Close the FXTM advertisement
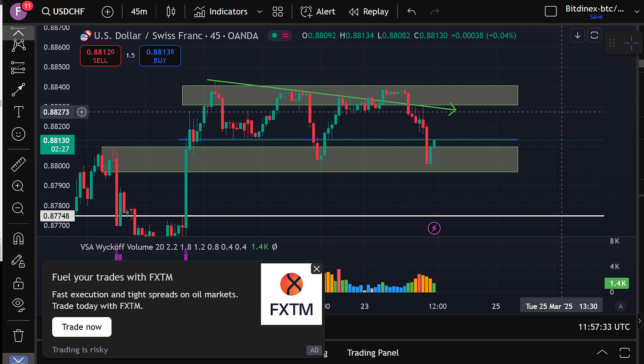Viewport: 644px width, 364px height. click(x=316, y=269)
